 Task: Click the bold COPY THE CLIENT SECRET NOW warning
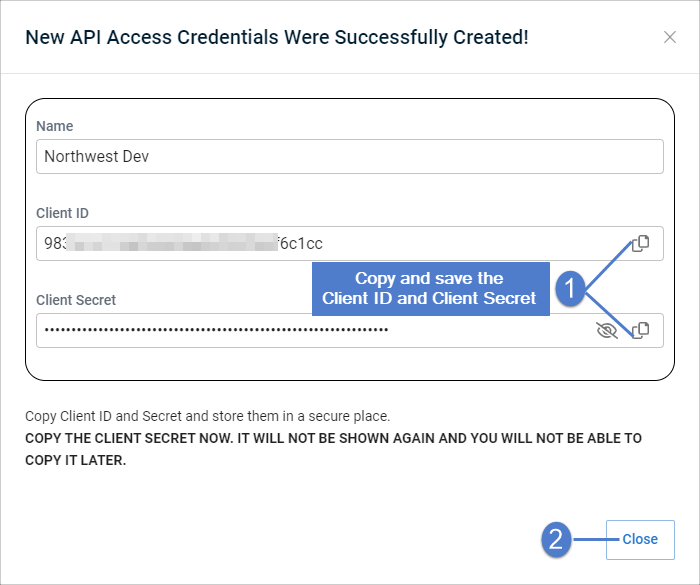tap(333, 449)
